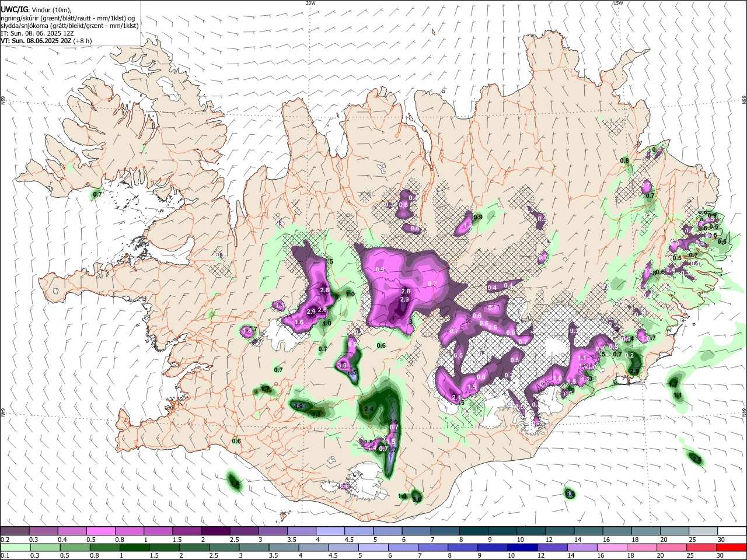Click the lavender 4 swatch in top legend row
The image size is (747, 560).
pyautogui.click(x=330, y=531)
